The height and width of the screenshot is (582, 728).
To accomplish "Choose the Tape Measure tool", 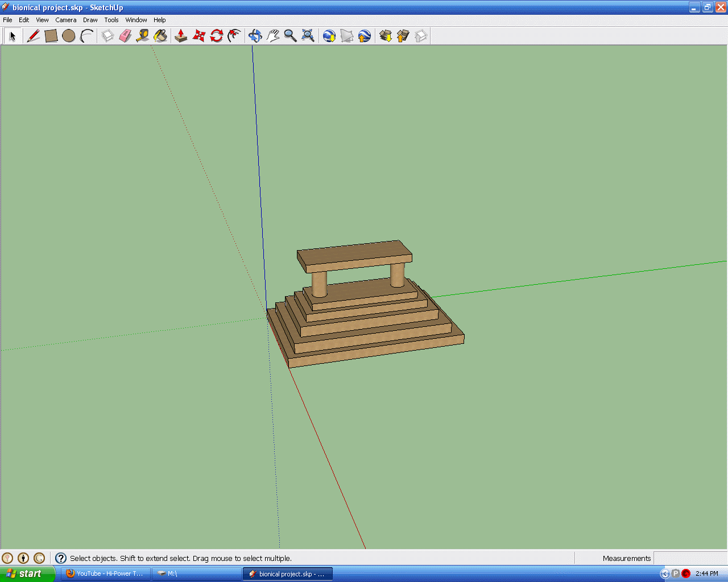I will pos(143,36).
